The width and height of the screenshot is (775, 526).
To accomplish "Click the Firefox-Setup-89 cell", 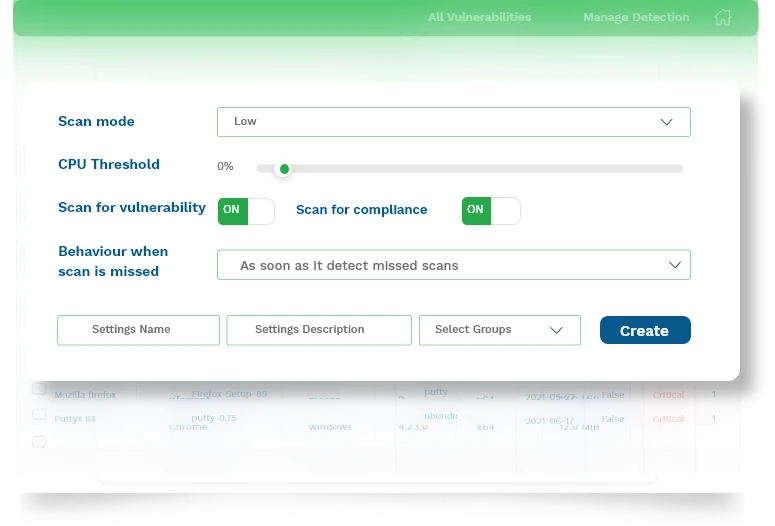I will (229, 394).
